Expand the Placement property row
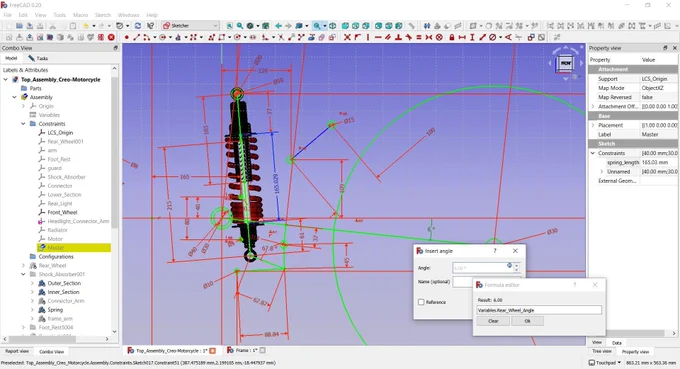680x369 pixels. [593, 125]
